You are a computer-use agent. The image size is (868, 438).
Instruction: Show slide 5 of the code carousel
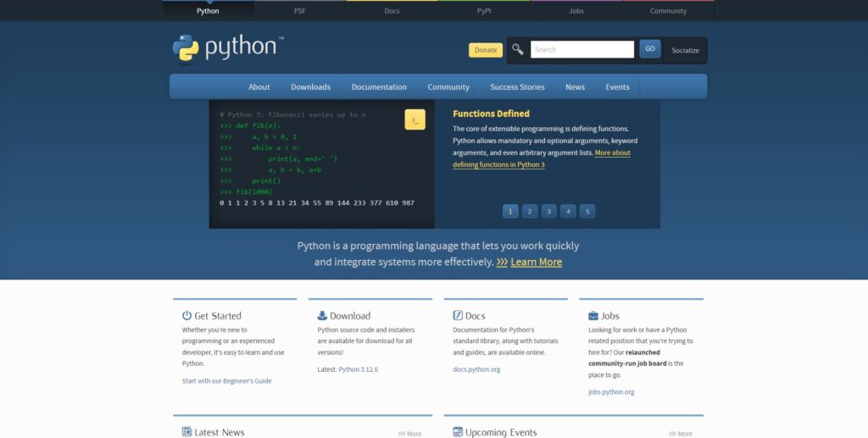click(x=587, y=211)
